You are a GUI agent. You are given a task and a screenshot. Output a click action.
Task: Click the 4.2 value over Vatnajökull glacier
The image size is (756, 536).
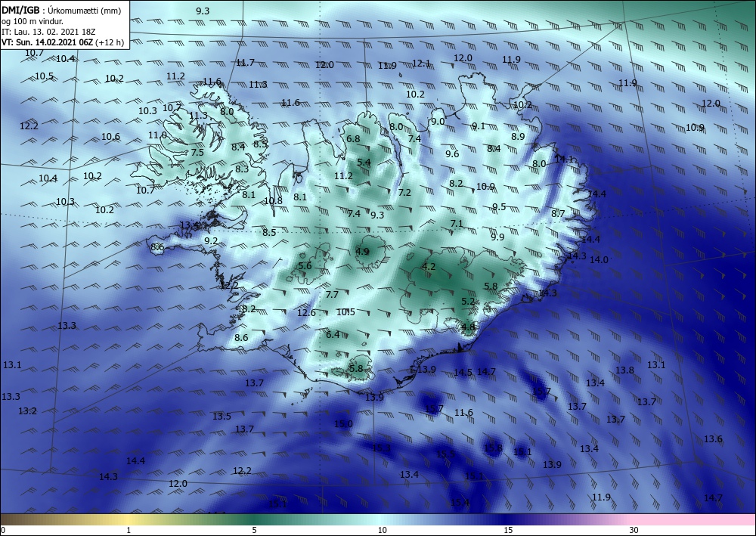coord(429,267)
